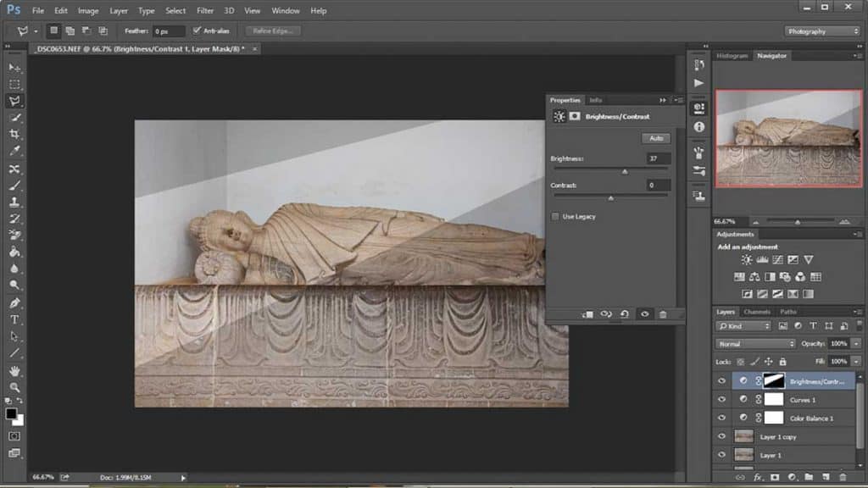Click the Add to selection option icon
This screenshot has height=488, width=868.
(x=70, y=31)
